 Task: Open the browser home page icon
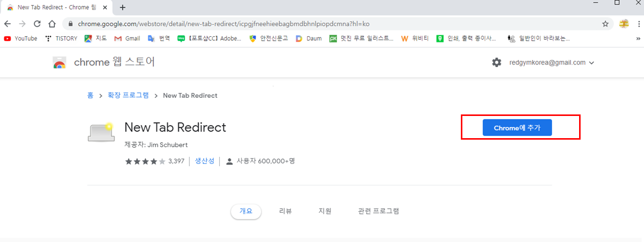pos(52,24)
